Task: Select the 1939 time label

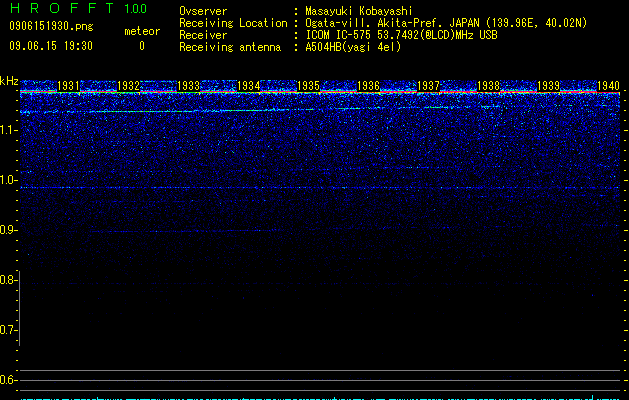Action: click(x=548, y=86)
